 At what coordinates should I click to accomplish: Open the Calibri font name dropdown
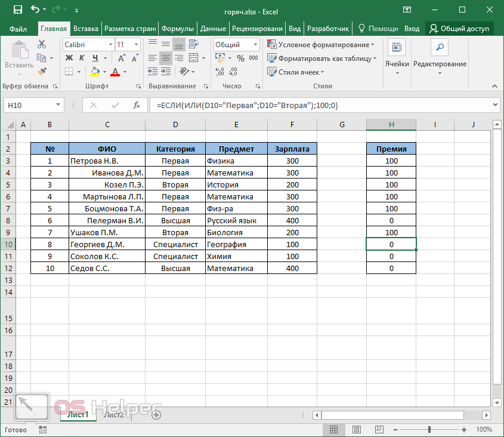pos(110,45)
